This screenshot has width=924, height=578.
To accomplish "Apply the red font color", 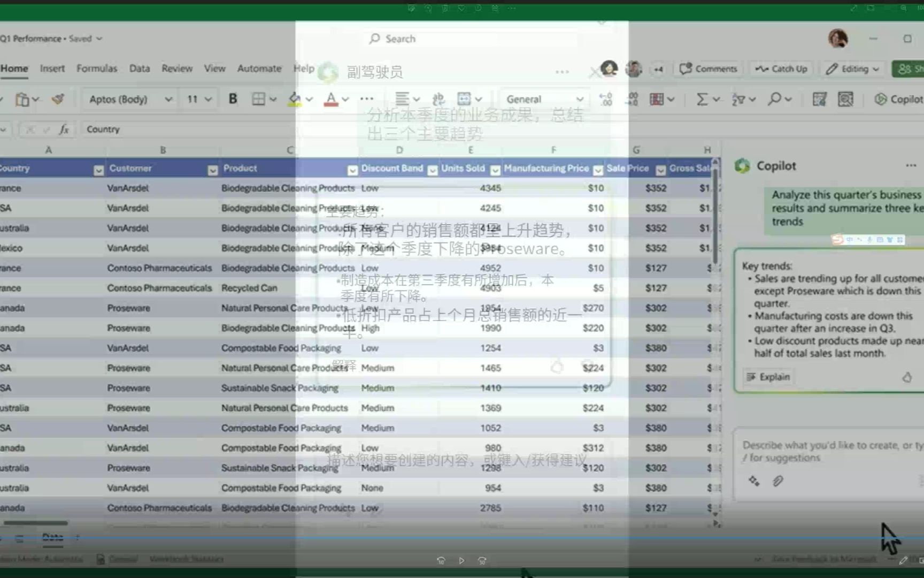I will [x=331, y=99].
